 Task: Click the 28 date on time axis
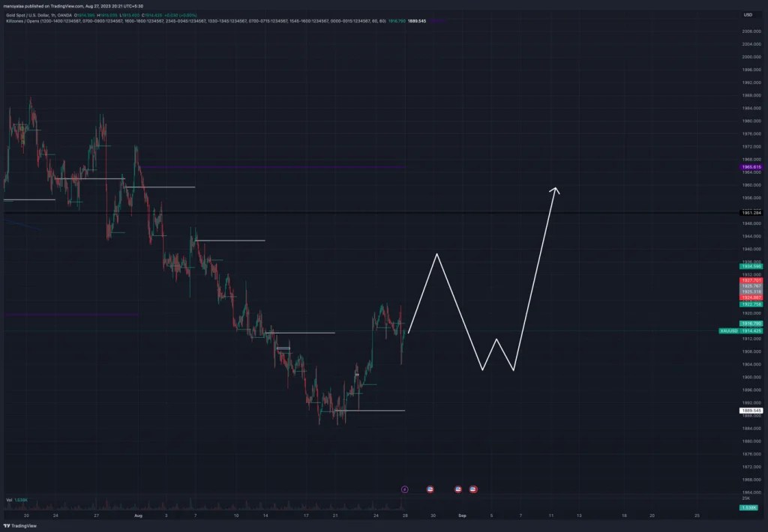click(x=405, y=516)
